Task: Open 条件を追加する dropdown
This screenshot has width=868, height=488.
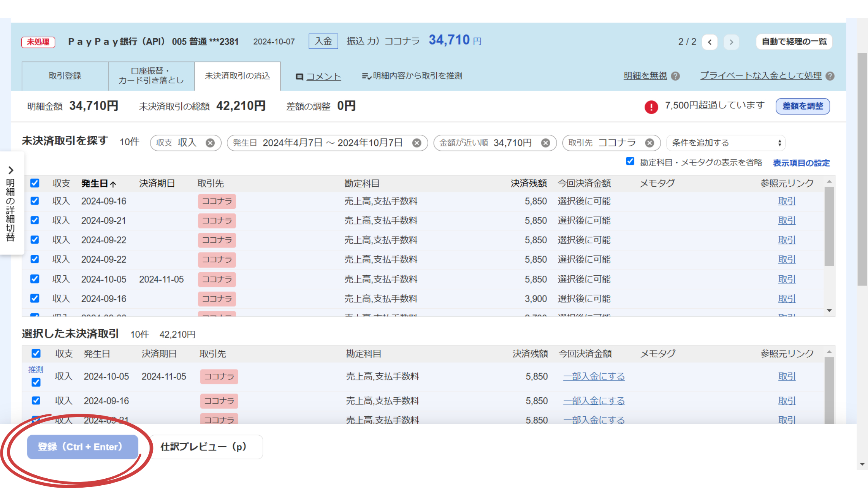Action: (x=726, y=143)
